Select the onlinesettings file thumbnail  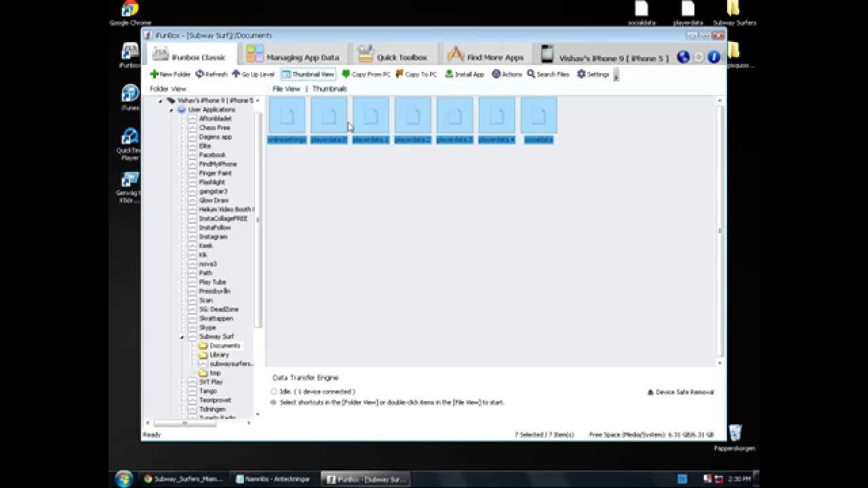[x=287, y=121]
